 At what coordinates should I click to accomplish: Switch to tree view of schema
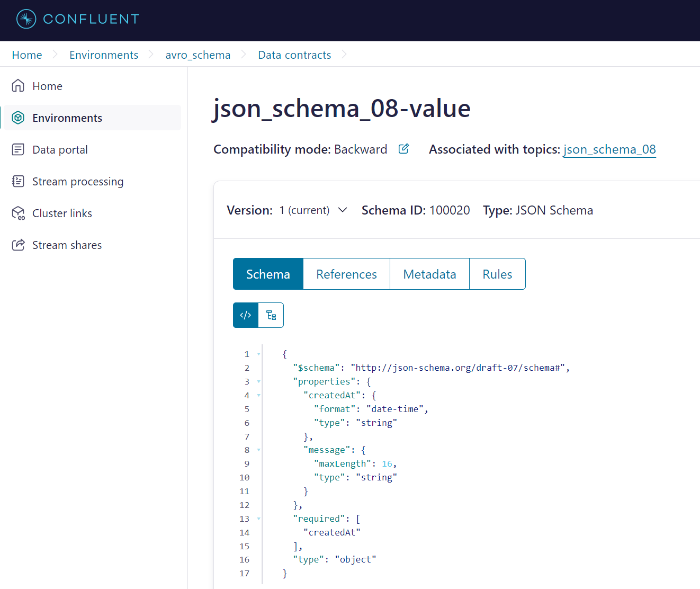tap(271, 315)
